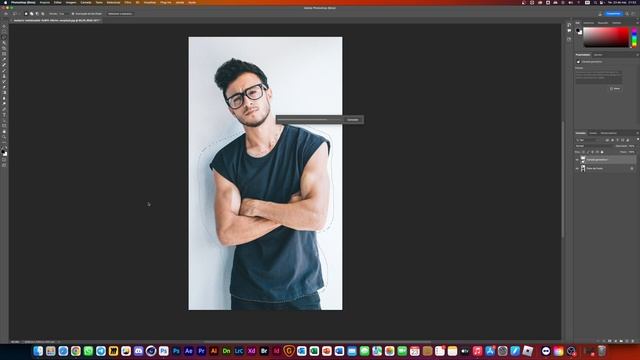Select the Pen tool

(4, 109)
